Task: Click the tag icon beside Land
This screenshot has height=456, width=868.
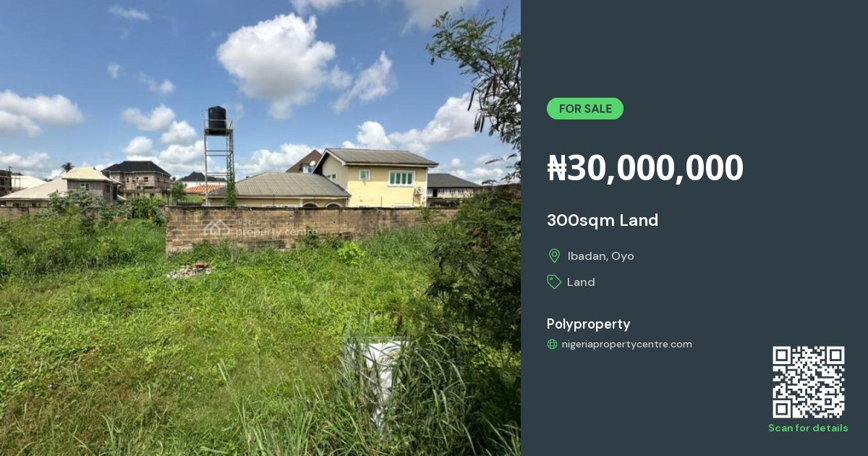Action: (554, 282)
